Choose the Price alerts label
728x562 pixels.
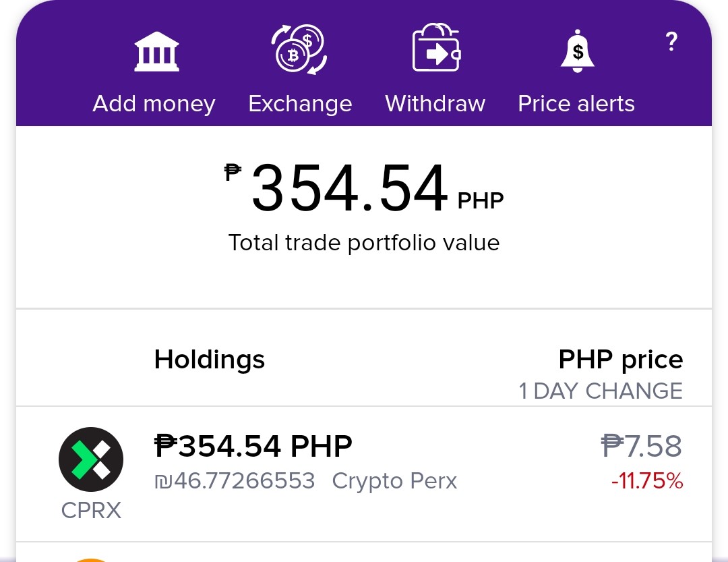576,103
